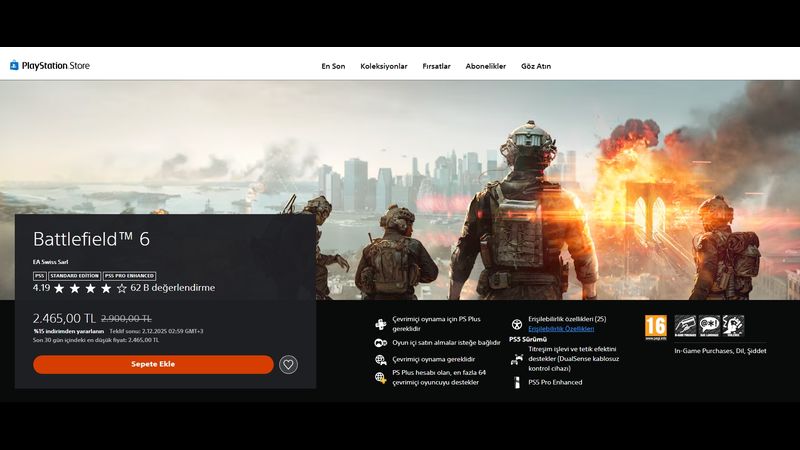Click the crossed-out 2.900,00 TL price

126,319
